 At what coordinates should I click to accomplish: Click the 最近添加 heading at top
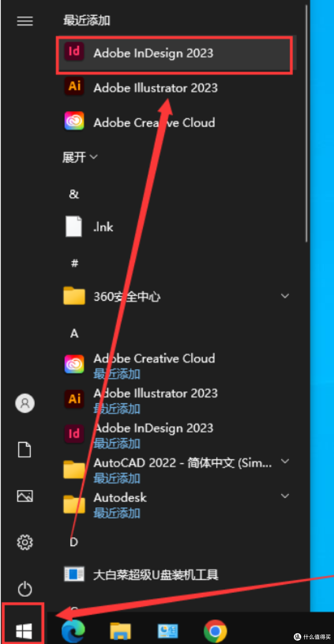coord(87,20)
